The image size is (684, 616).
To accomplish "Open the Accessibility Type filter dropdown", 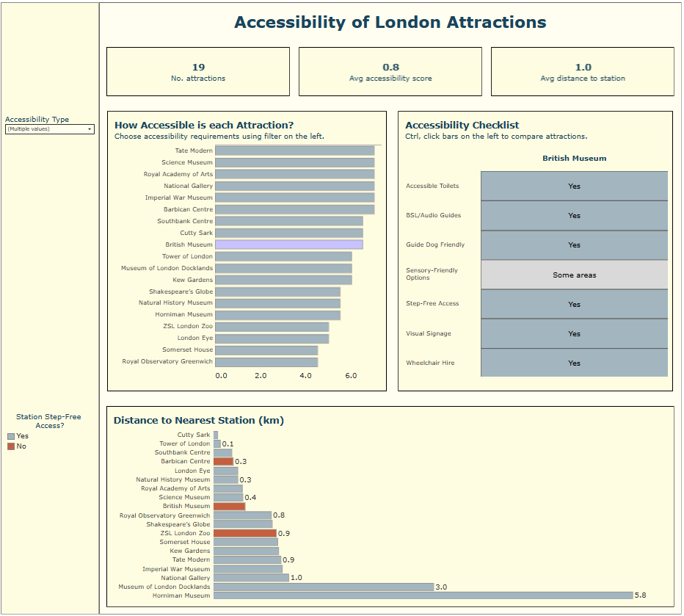I will (x=50, y=129).
